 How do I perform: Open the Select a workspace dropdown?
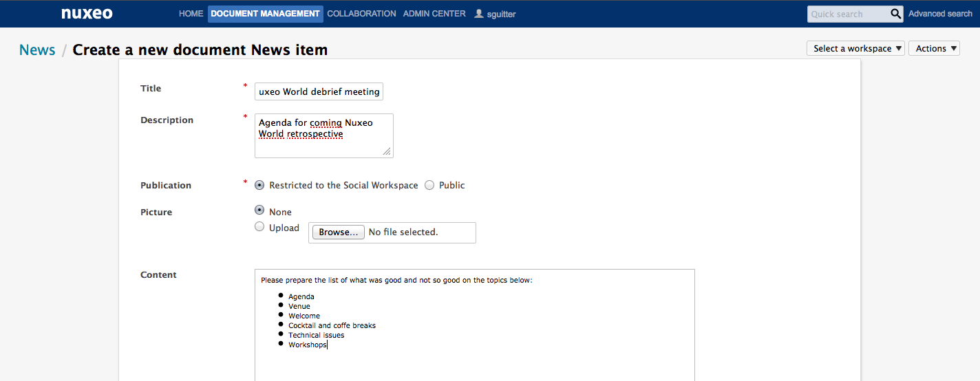(x=855, y=48)
